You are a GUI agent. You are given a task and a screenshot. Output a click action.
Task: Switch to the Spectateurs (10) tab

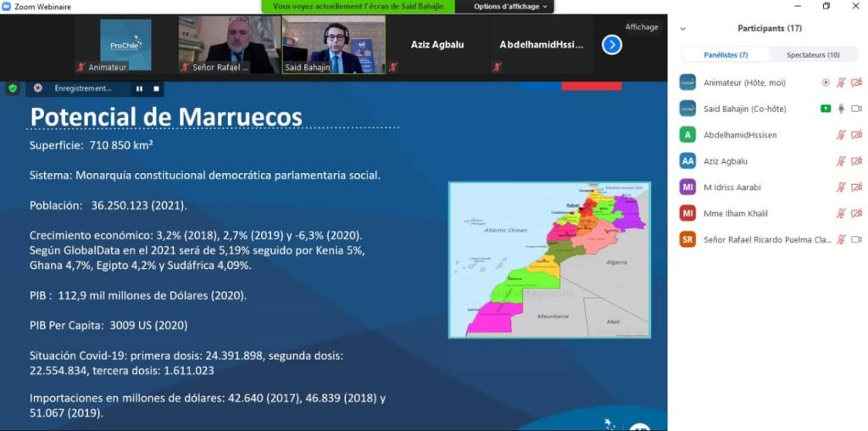point(813,54)
